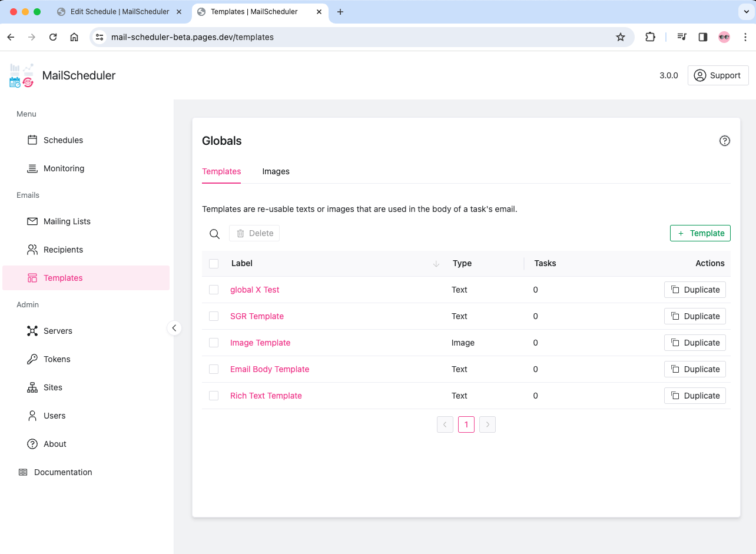Click the Sites hierarchy icon
The width and height of the screenshot is (756, 554).
(x=32, y=387)
